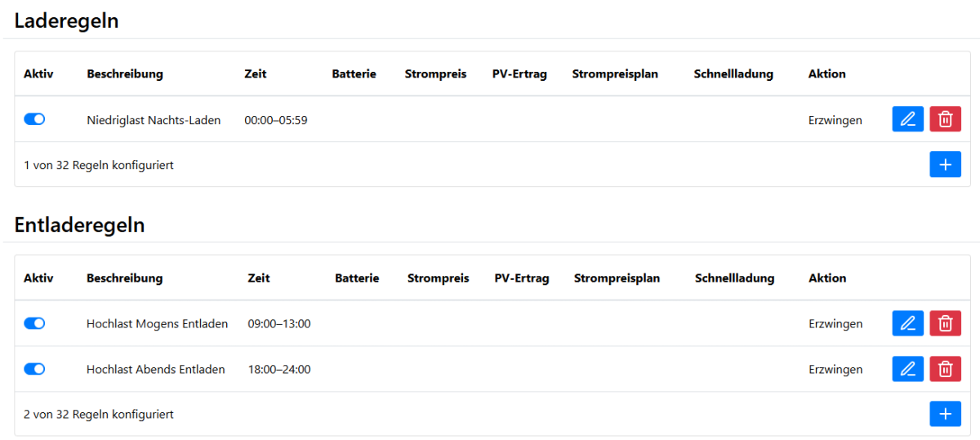Image resolution: width=980 pixels, height=440 pixels.
Task: Click Schnellladung header in Entladeregeln table
Action: [x=734, y=278]
